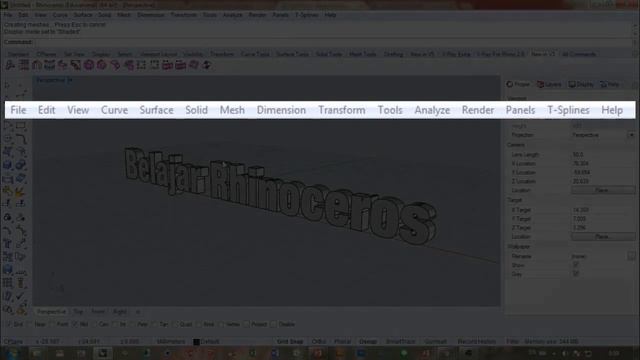Screen dimensions: 640x360
Task: Click the Default layer color swatch
Action: 196,342
